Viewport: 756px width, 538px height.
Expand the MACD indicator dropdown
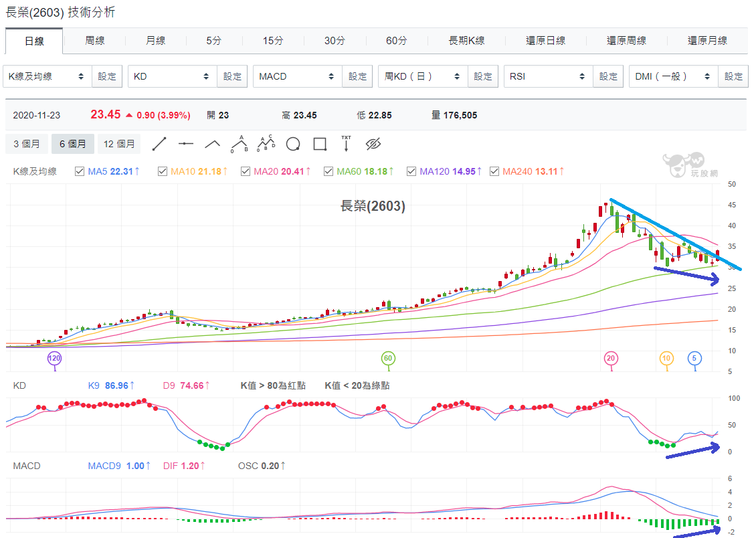pos(298,76)
